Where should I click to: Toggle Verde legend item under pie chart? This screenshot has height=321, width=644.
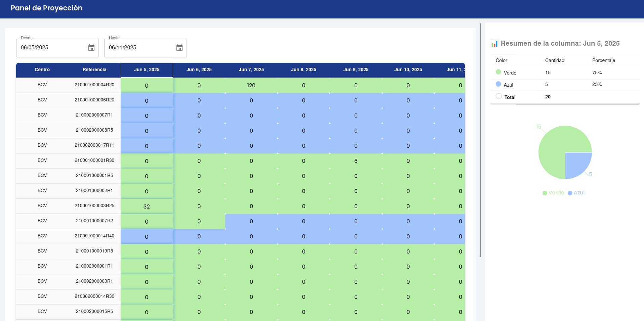pos(553,193)
